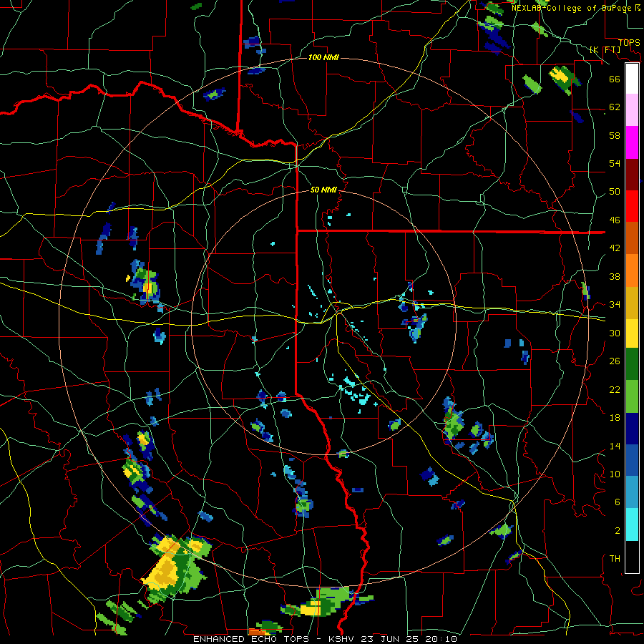Choose the navy blue legend band
The image size is (644, 644).
pos(632,429)
